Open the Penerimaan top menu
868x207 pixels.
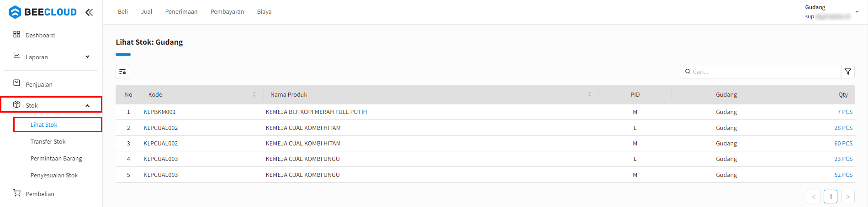point(181,12)
